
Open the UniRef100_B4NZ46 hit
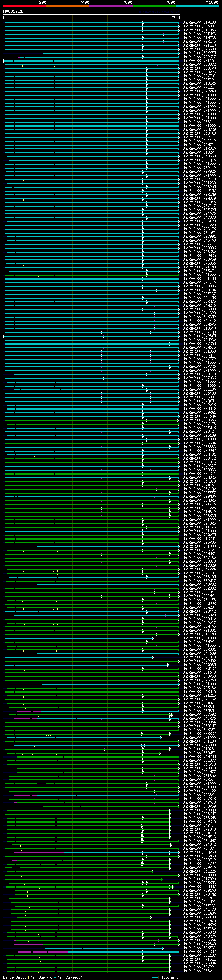(x=199, y=305)
